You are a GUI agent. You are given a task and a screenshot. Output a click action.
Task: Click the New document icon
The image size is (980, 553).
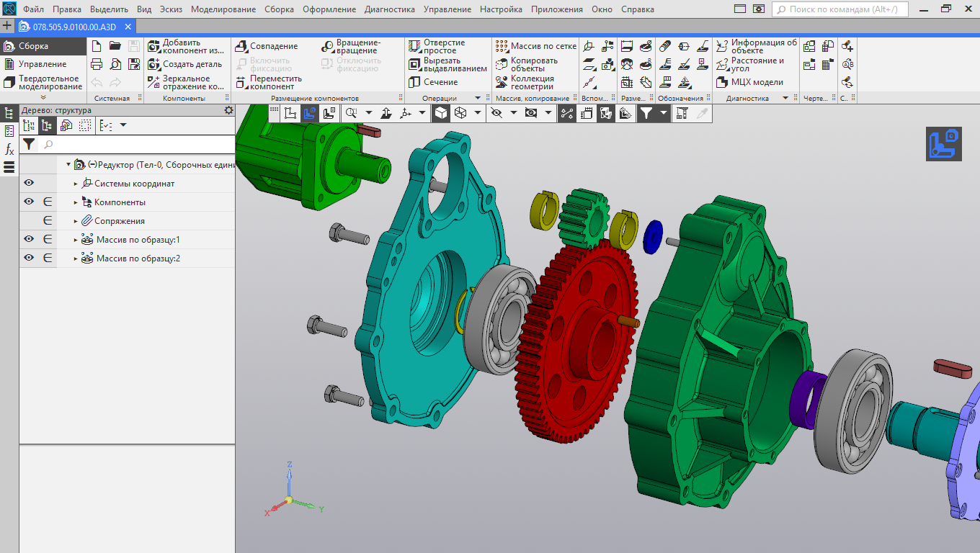tap(97, 46)
